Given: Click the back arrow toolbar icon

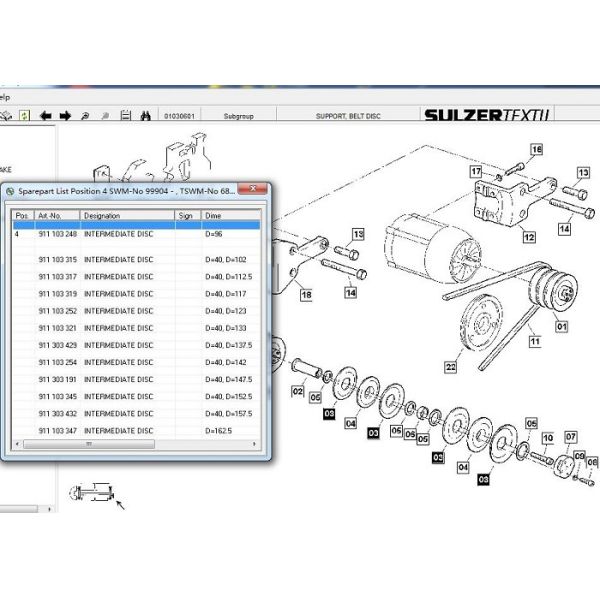Looking at the screenshot, I should click(x=45, y=116).
